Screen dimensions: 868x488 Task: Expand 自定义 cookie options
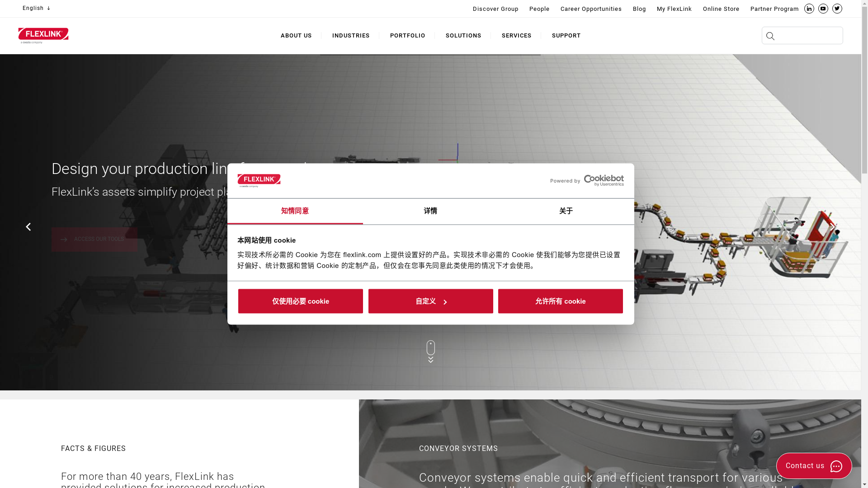[430, 301]
